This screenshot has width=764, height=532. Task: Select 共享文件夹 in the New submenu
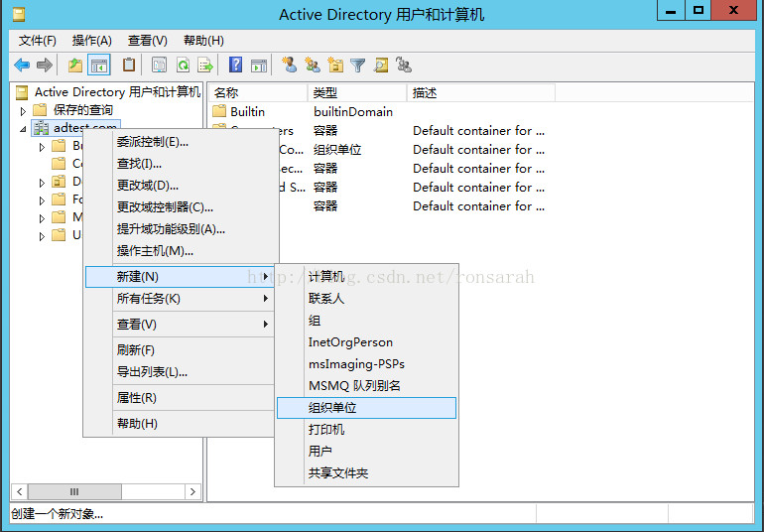point(366,473)
